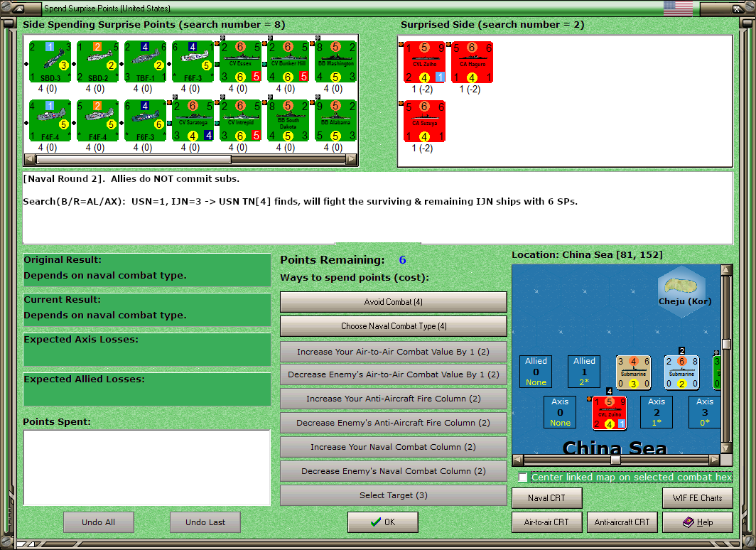Increase Your Anti-Aircraft Fire Column
This screenshot has height=550, width=756.
394,399
